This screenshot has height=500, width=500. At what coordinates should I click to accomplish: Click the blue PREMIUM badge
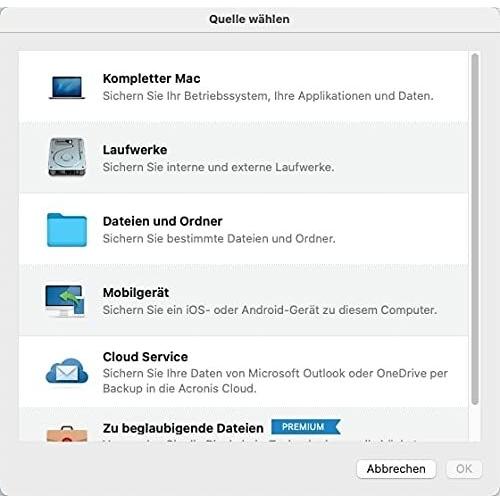point(306,427)
